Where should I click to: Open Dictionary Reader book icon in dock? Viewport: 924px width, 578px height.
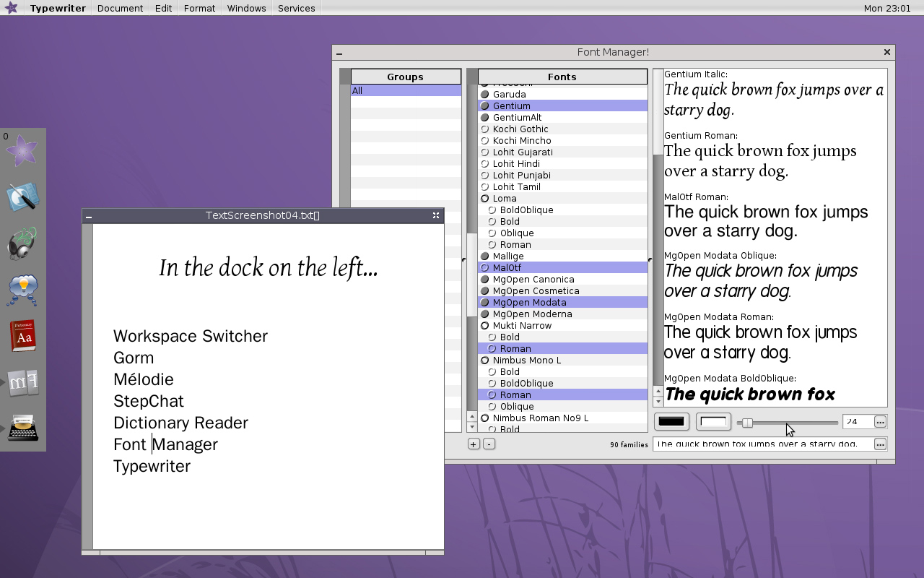22,336
